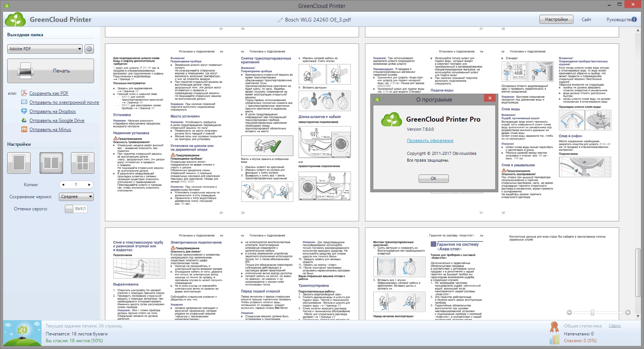
Task: Click the copies number field
Action: point(76,185)
